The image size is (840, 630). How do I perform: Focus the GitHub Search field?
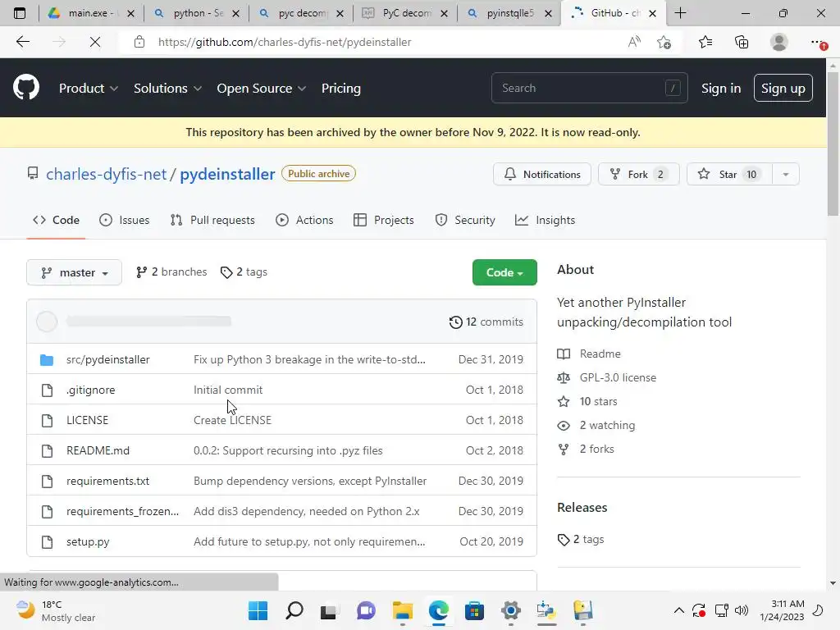(x=589, y=88)
